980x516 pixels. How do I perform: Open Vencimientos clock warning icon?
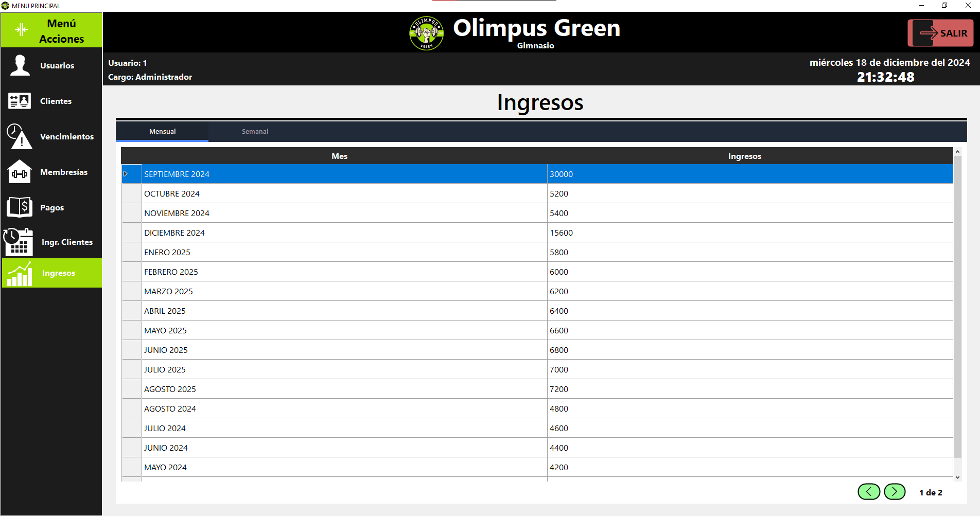20,136
